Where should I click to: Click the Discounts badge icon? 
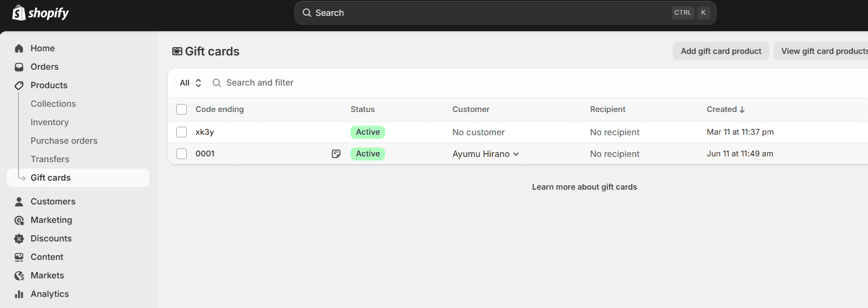pyautogui.click(x=19, y=239)
